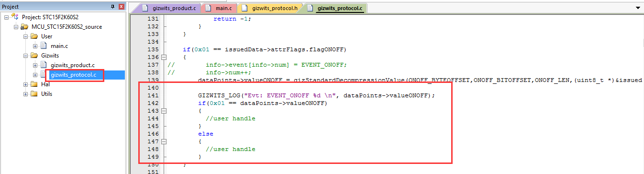Viewport: 644px width, 174px height.
Task: Expand the Hal folder group
Action: click(x=25, y=84)
